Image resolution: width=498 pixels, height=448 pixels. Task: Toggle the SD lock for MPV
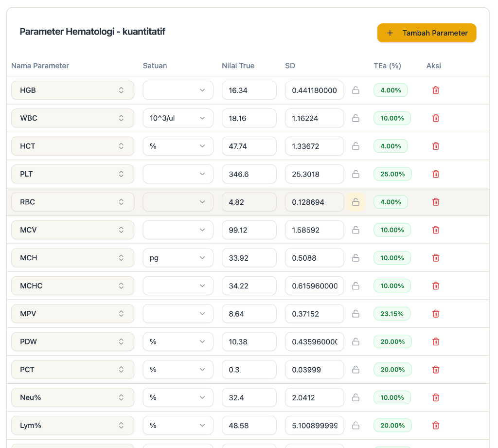pos(356,314)
